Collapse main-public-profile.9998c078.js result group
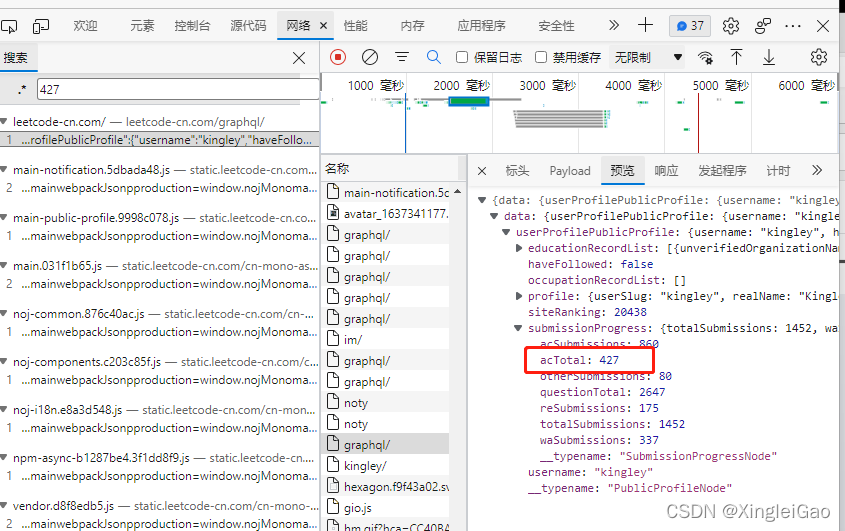This screenshot has height=531, width=845. (4, 218)
